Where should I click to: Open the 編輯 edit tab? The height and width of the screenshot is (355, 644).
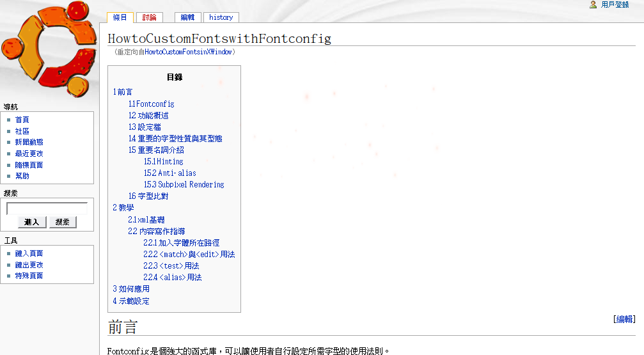coord(187,17)
